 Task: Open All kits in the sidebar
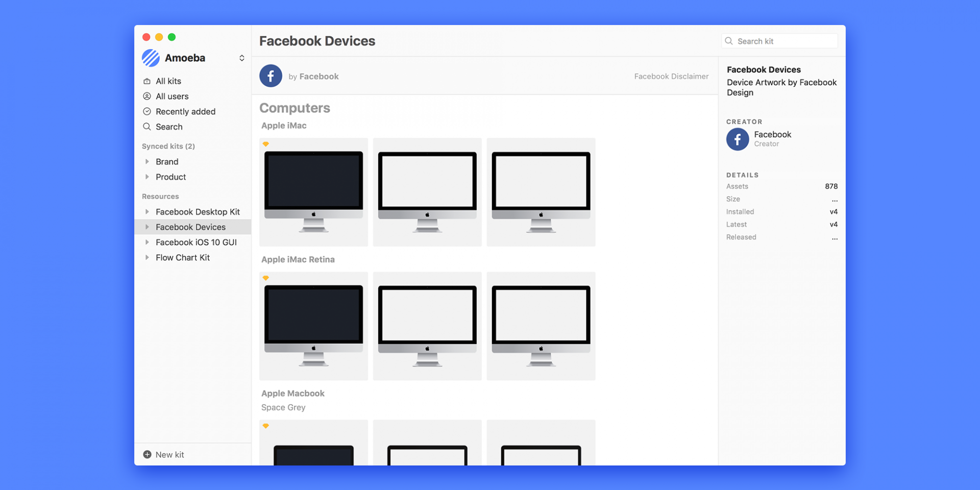coord(168,81)
